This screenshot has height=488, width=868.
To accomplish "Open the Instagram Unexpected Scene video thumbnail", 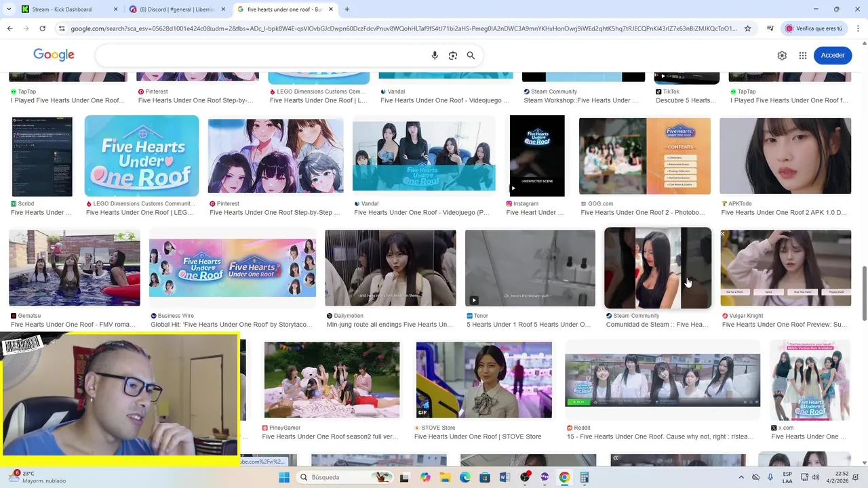I will point(537,156).
